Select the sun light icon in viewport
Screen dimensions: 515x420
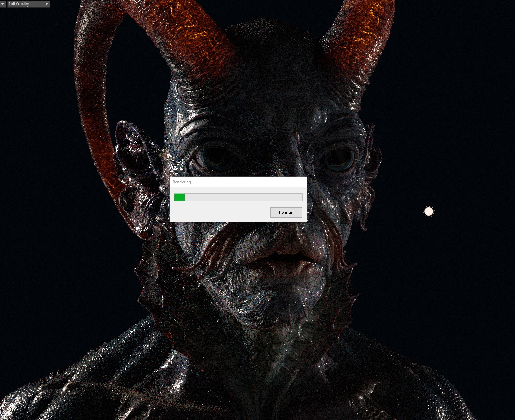[429, 212]
